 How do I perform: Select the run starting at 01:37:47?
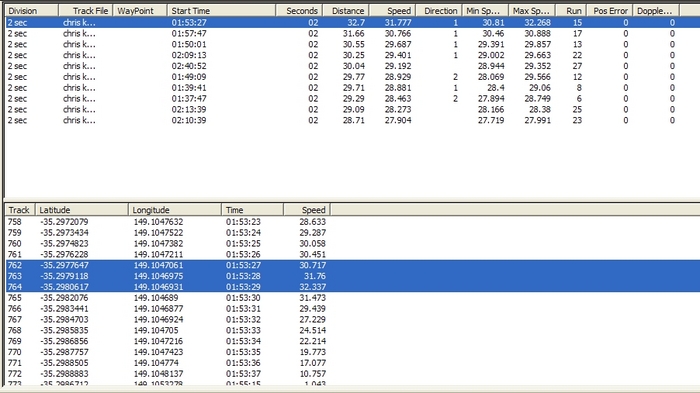pyautogui.click(x=353, y=99)
